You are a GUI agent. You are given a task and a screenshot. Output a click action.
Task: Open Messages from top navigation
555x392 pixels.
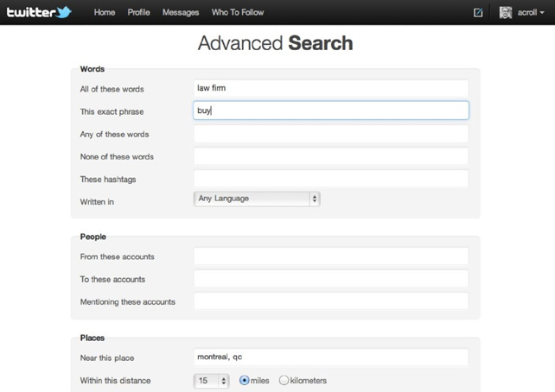coord(181,13)
